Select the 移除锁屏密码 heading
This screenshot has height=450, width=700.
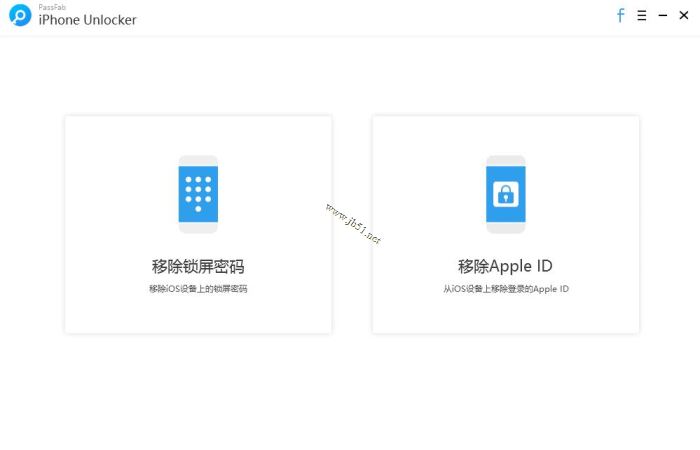tap(198, 267)
